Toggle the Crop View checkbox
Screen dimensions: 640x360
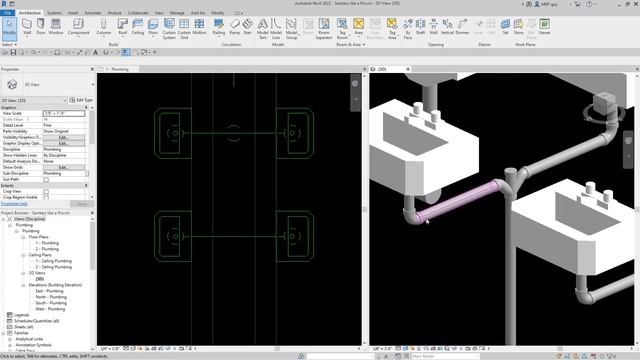46,191
